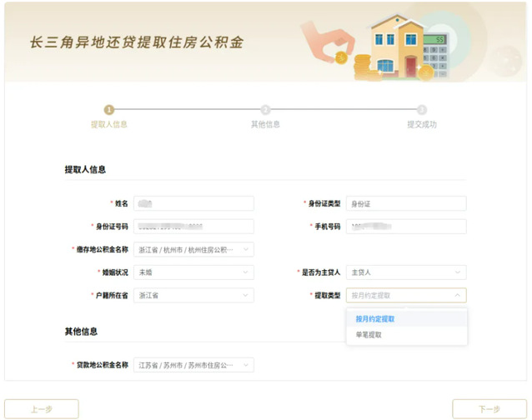Viewport: 532px width, 420px height.
Task: Click the step 1 circle for 提取人信息
Action: click(108, 109)
